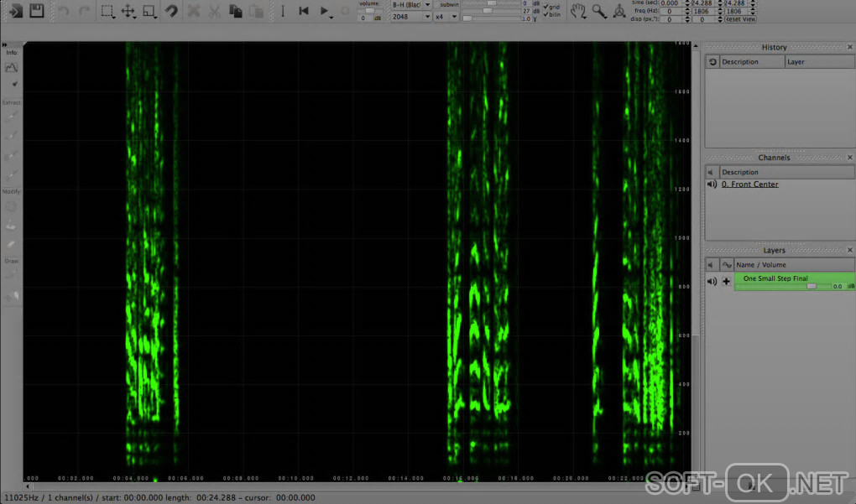
Task: Redo the last undone action
Action: (x=84, y=11)
